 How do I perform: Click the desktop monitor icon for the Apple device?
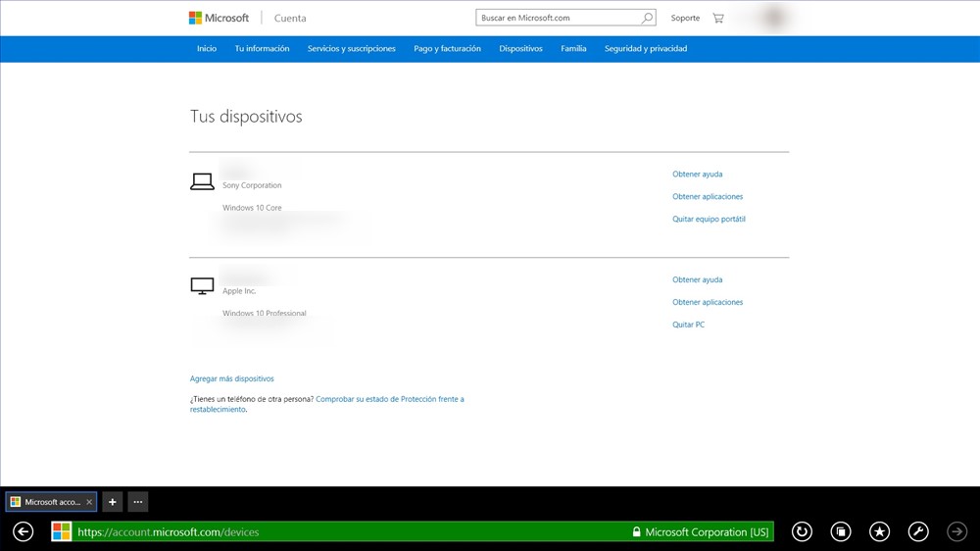(202, 286)
